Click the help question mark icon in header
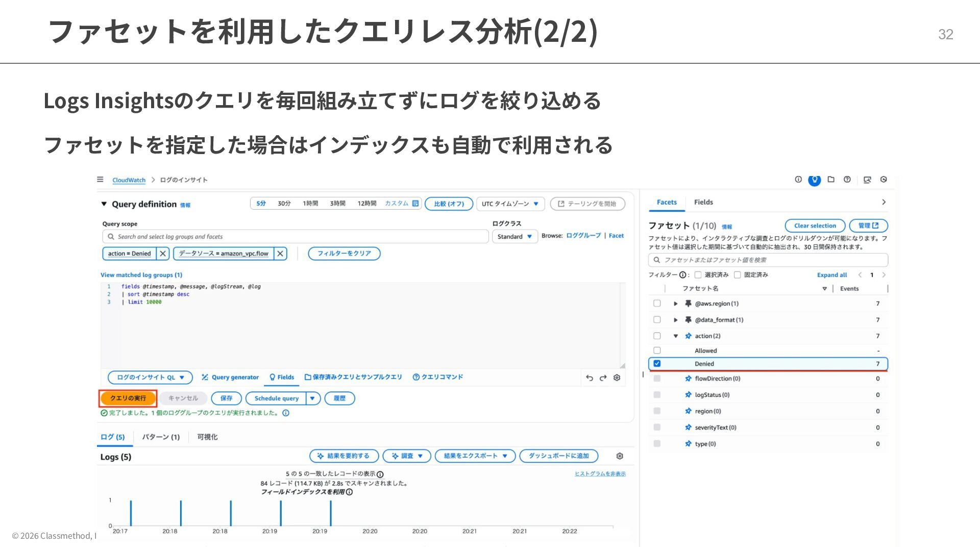 coord(847,180)
